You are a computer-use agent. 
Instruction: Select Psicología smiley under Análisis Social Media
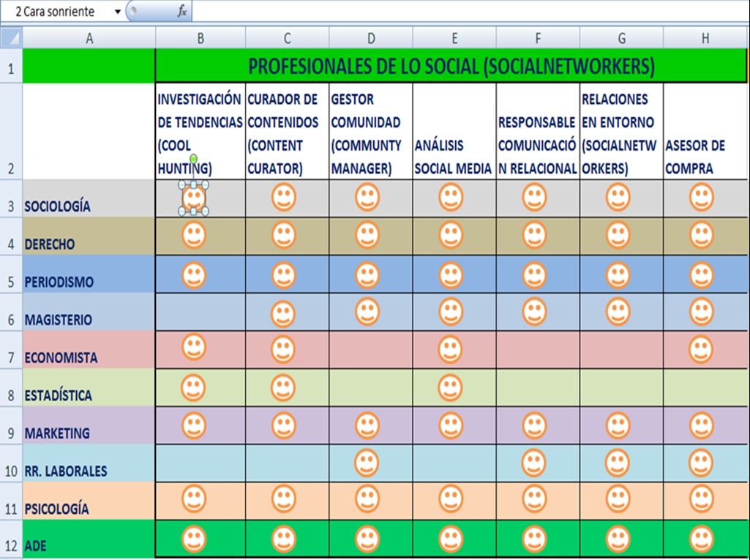tap(451, 499)
